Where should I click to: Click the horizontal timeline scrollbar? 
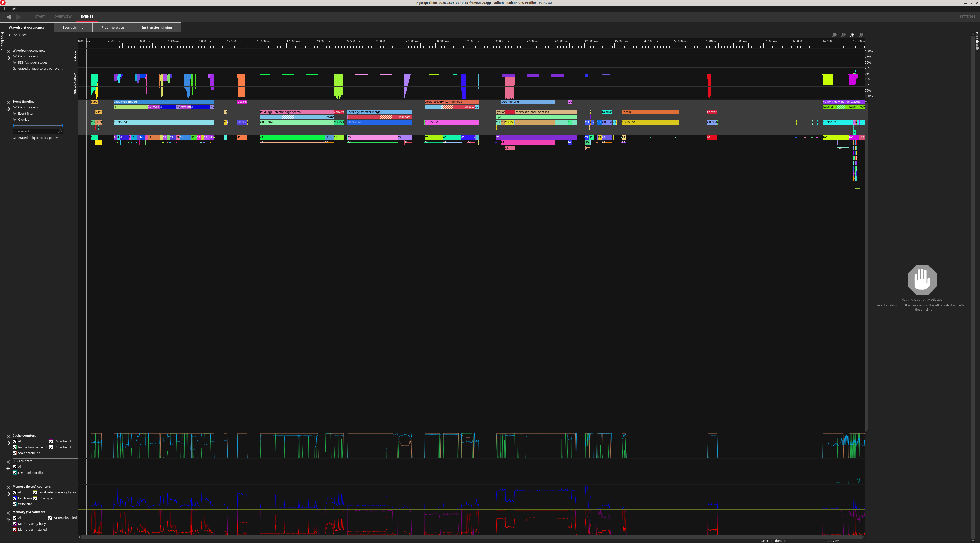coord(472,537)
